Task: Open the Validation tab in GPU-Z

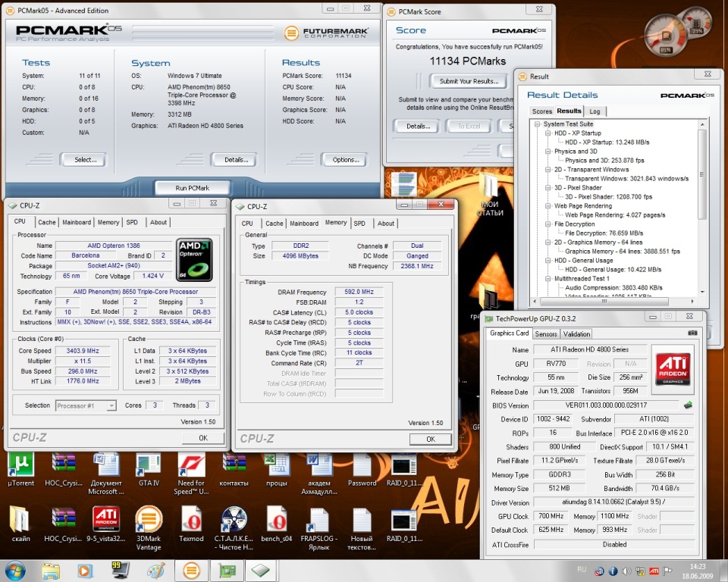Action: pyautogui.click(x=576, y=333)
